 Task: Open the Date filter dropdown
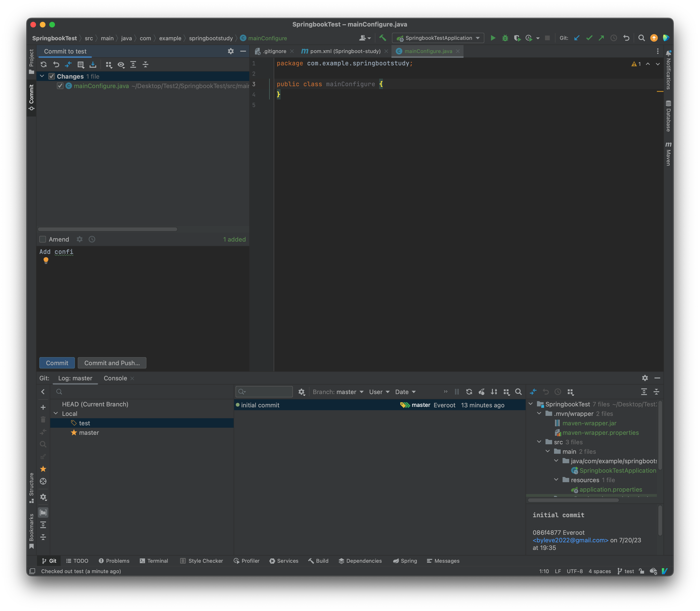[x=405, y=392]
